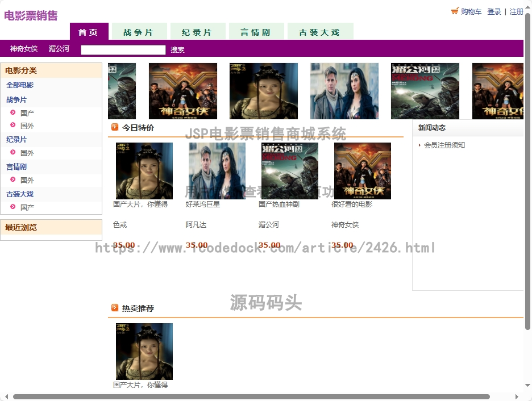532x401 pixels.
Task: Open the shopping cart icon
Action: [455, 11]
